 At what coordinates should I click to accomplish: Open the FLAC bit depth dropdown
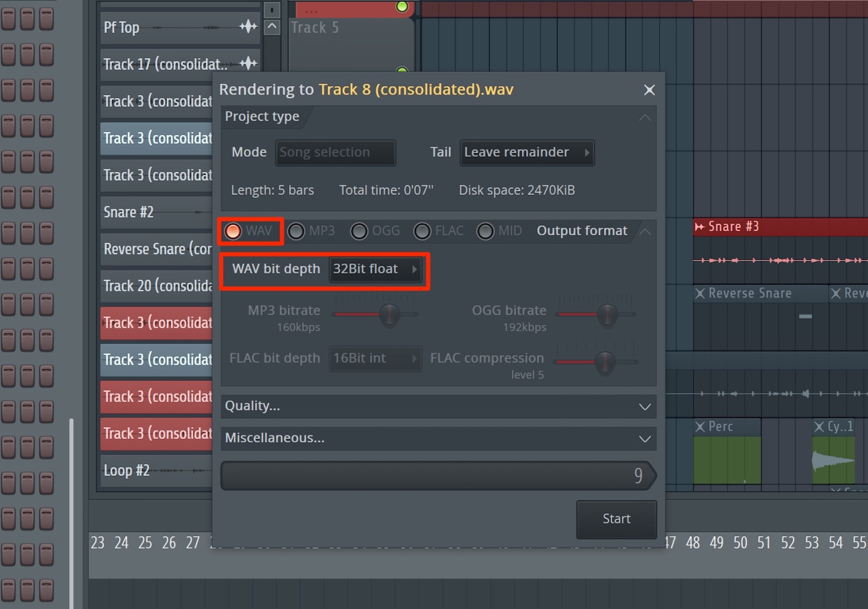(x=375, y=358)
